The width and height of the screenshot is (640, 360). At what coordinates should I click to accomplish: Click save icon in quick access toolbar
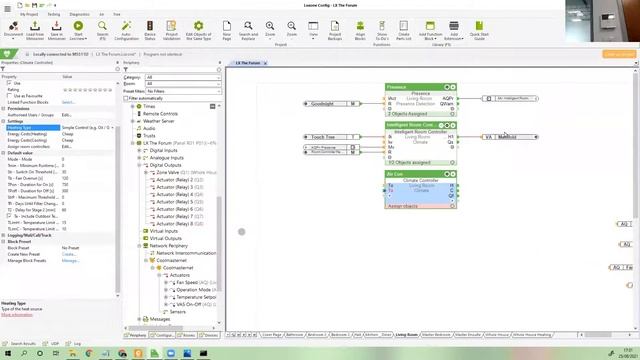tap(35, 5)
